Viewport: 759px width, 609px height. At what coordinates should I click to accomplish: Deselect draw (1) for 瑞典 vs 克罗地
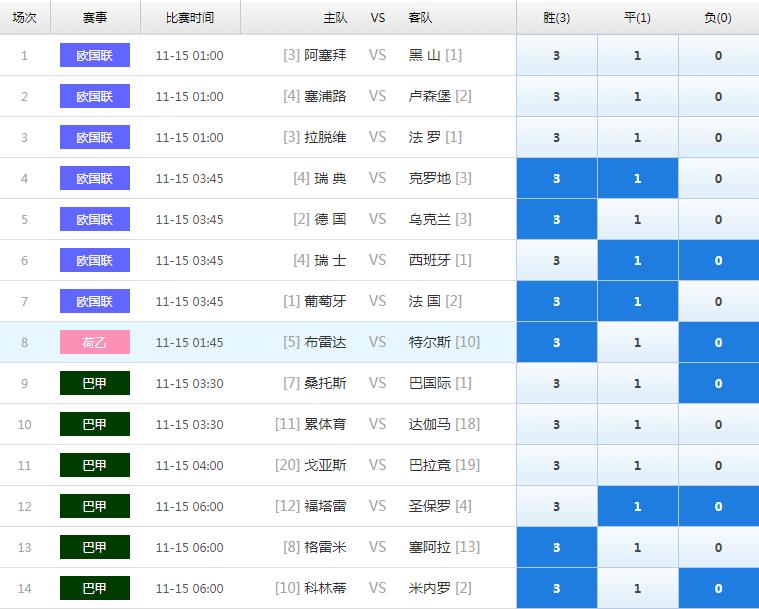(638, 178)
